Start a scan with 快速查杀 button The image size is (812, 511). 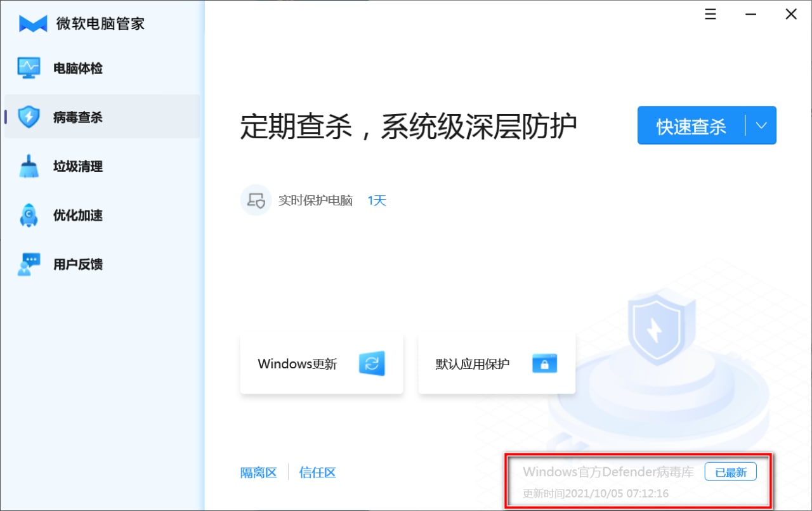click(x=691, y=126)
